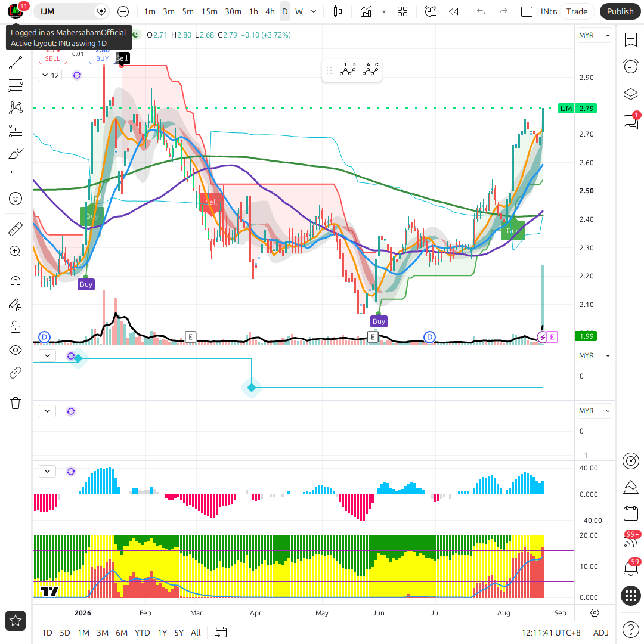
Task: Open the candlestick chart type selector
Action: 338,11
